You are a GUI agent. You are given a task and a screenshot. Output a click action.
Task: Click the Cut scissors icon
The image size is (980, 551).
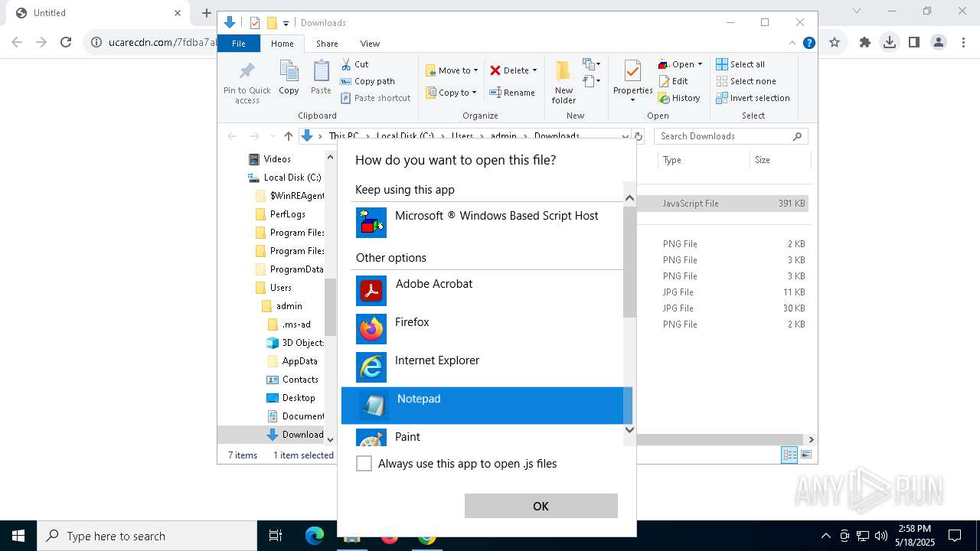click(346, 64)
